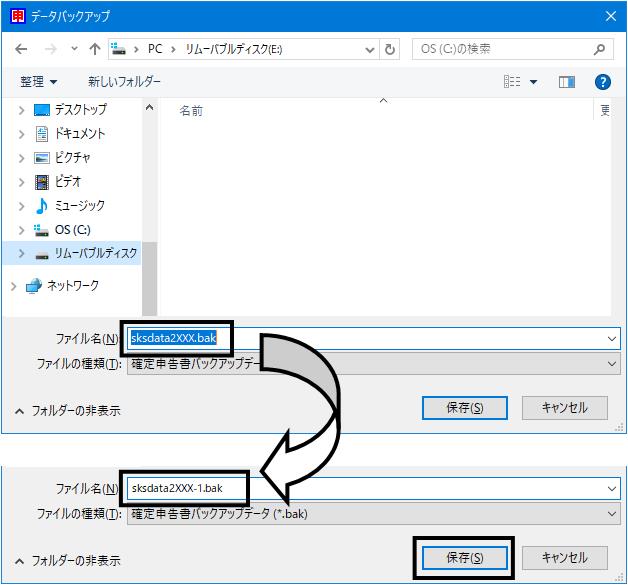Click the search magnifier icon
628x585 pixels.
click(599, 49)
